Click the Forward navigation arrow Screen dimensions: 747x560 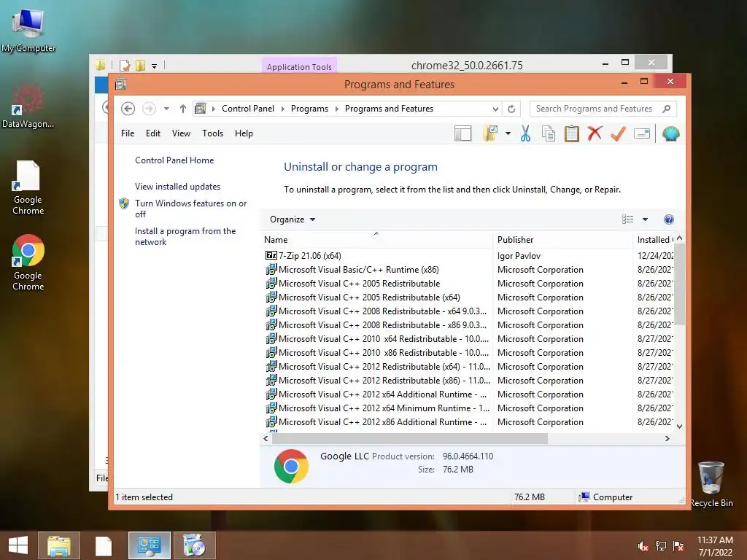(x=149, y=109)
